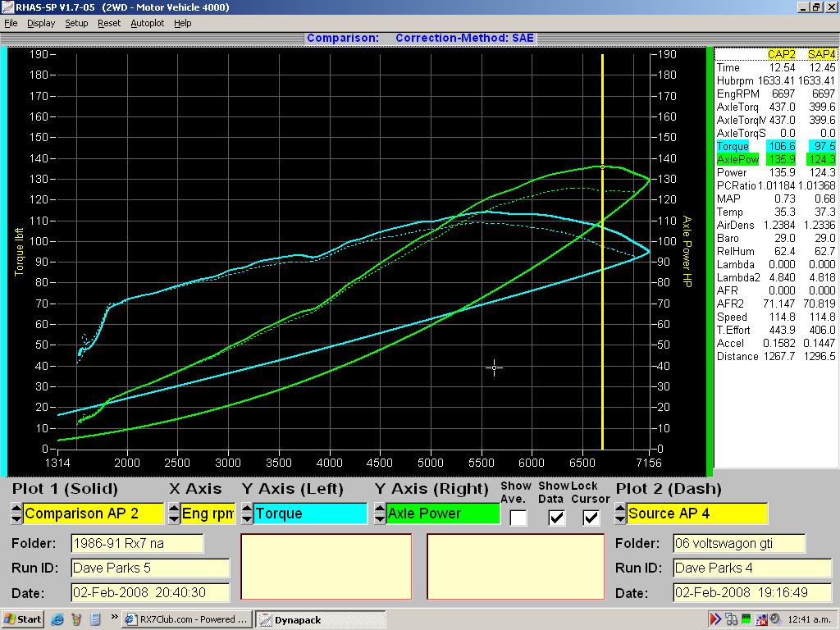The image size is (840, 630).
Task: Click Run ID field Dave Parks 4
Action: tap(752, 568)
